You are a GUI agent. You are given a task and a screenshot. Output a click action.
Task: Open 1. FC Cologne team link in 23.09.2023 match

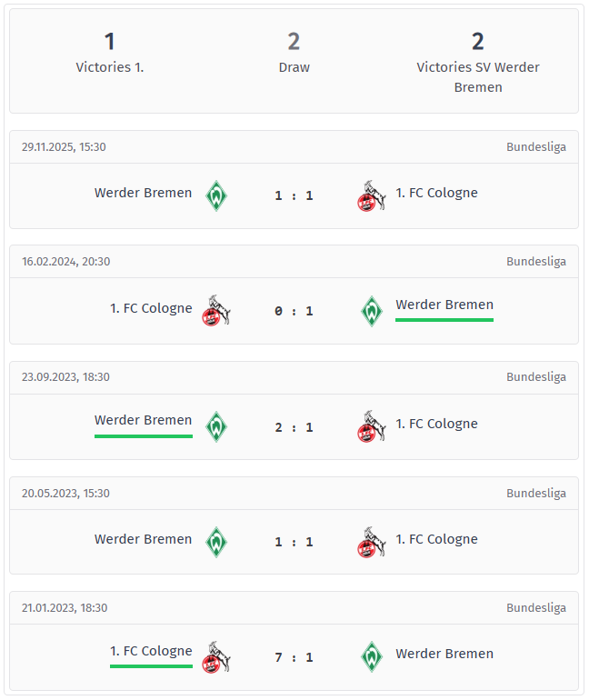pyautogui.click(x=436, y=424)
